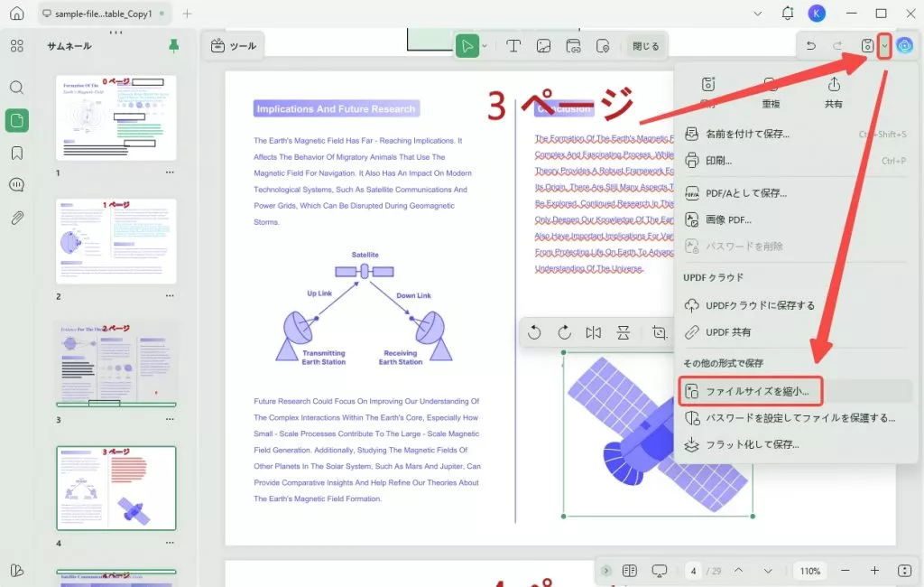
Task: Open the UPDF AI assistant icon
Action: [x=904, y=45]
